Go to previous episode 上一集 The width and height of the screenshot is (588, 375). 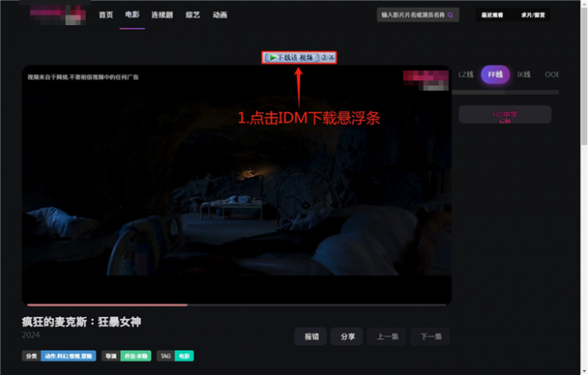(x=387, y=336)
